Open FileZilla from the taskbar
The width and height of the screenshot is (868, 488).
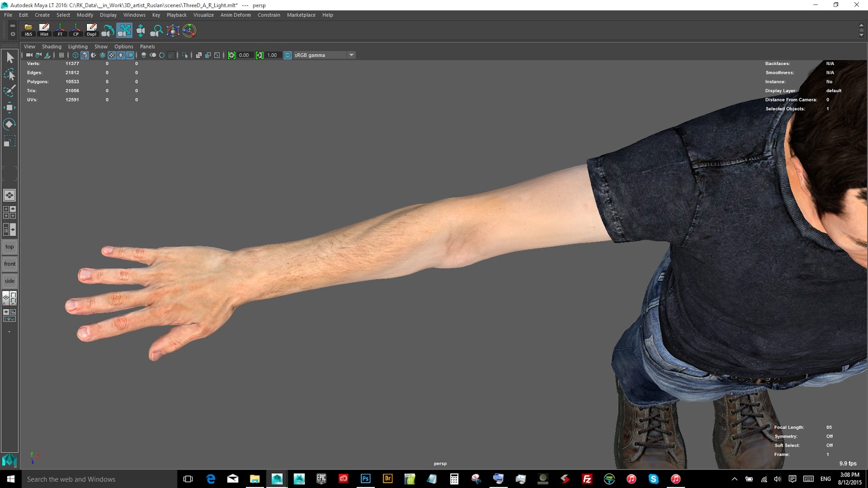tap(586, 479)
